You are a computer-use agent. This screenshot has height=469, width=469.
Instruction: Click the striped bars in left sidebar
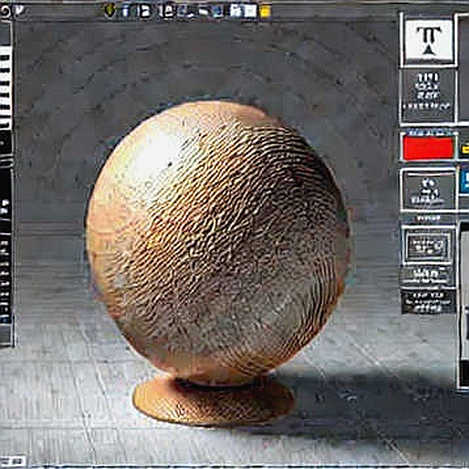(x=6, y=88)
